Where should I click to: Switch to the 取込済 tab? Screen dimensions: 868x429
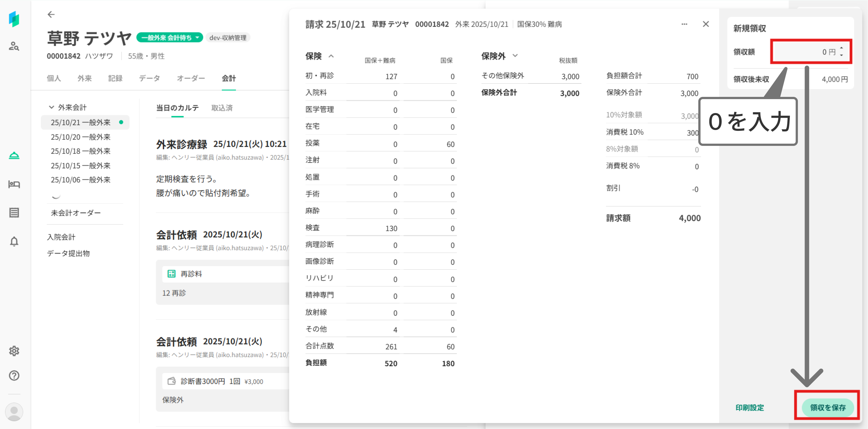pos(222,108)
